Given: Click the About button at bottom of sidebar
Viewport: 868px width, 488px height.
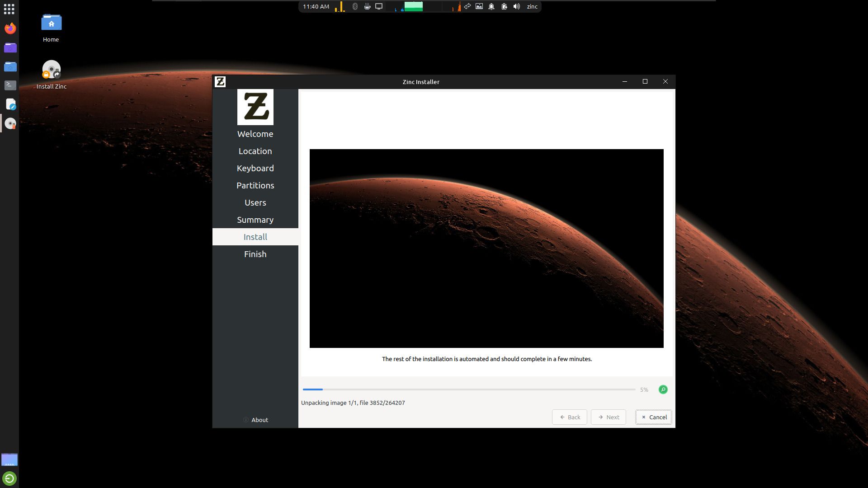Looking at the screenshot, I should (x=255, y=419).
